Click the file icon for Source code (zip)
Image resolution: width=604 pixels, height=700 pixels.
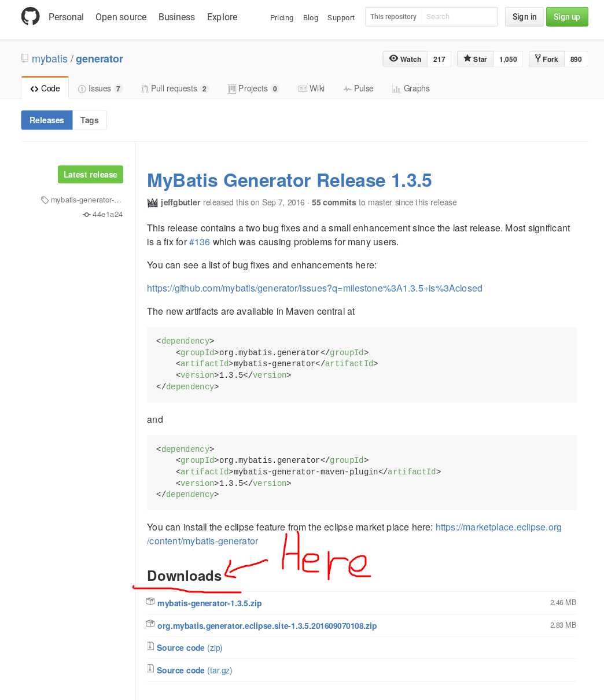[x=150, y=647]
